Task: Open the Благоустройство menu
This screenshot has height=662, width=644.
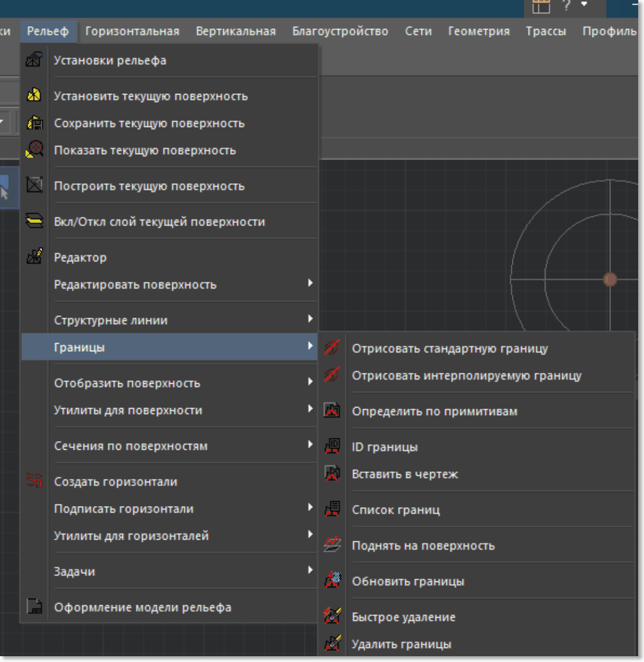Action: (340, 31)
